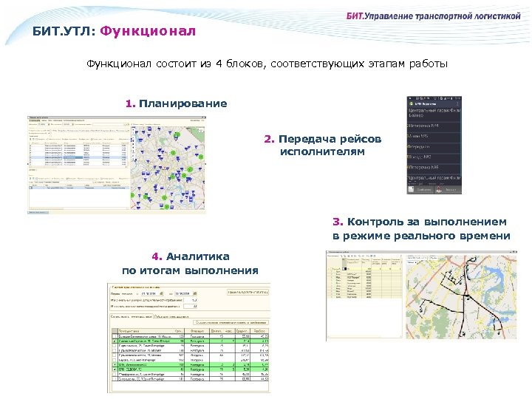Tick the checkbox in the analytics table's first row
This screenshot has width=532, height=399.
click(x=115, y=336)
